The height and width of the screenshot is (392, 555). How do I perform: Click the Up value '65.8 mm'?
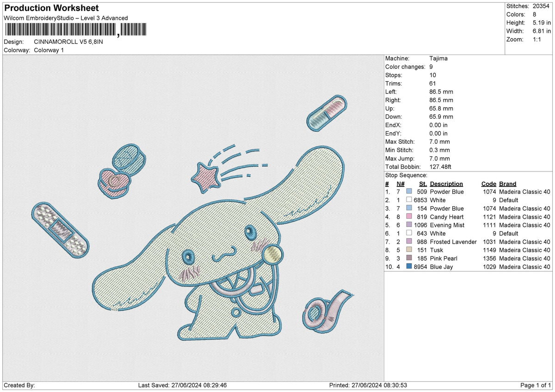click(x=441, y=108)
